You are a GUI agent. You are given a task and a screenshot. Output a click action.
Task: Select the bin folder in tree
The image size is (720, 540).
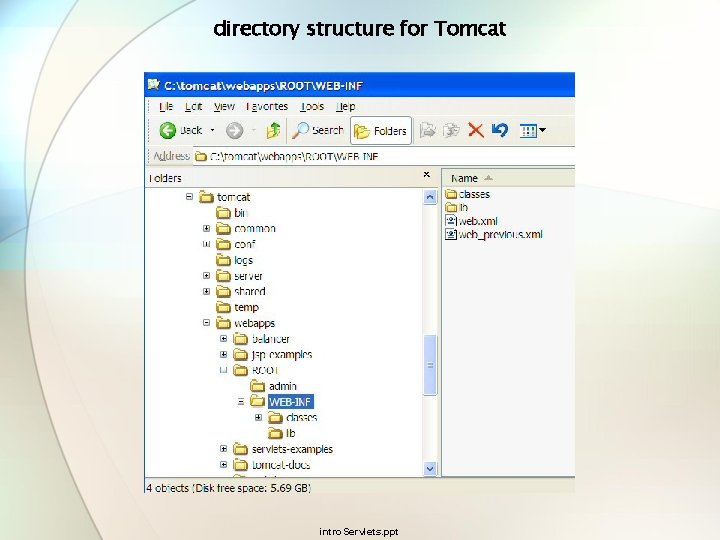coord(241,213)
